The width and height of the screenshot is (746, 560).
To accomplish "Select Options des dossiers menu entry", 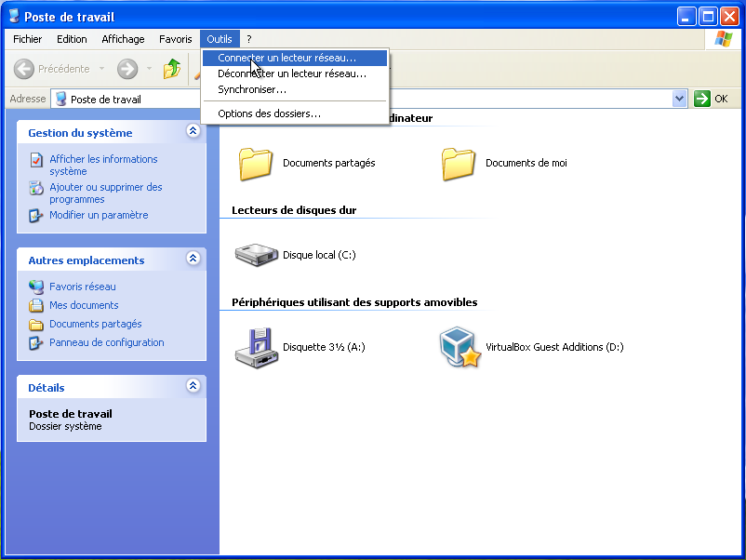I will tap(269, 113).
